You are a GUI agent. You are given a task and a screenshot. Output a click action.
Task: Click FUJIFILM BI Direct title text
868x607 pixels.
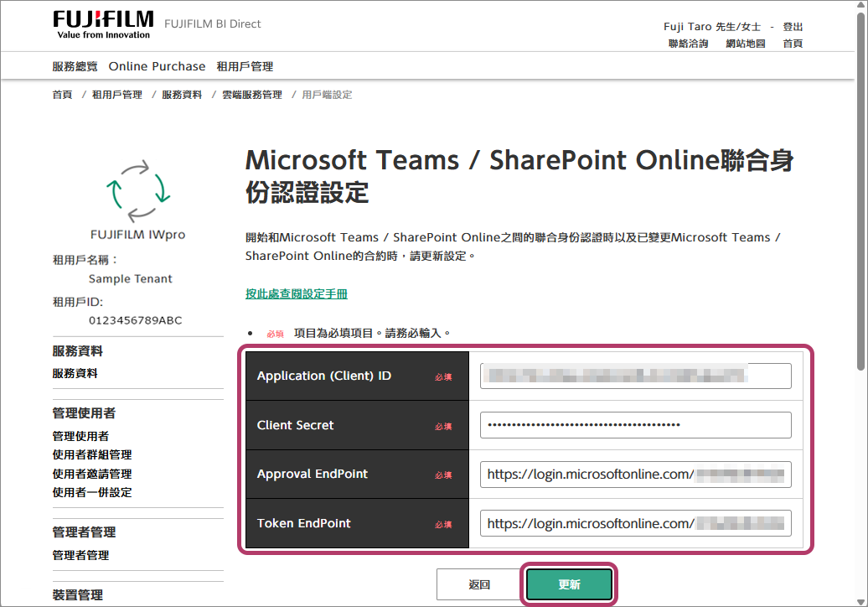(213, 23)
